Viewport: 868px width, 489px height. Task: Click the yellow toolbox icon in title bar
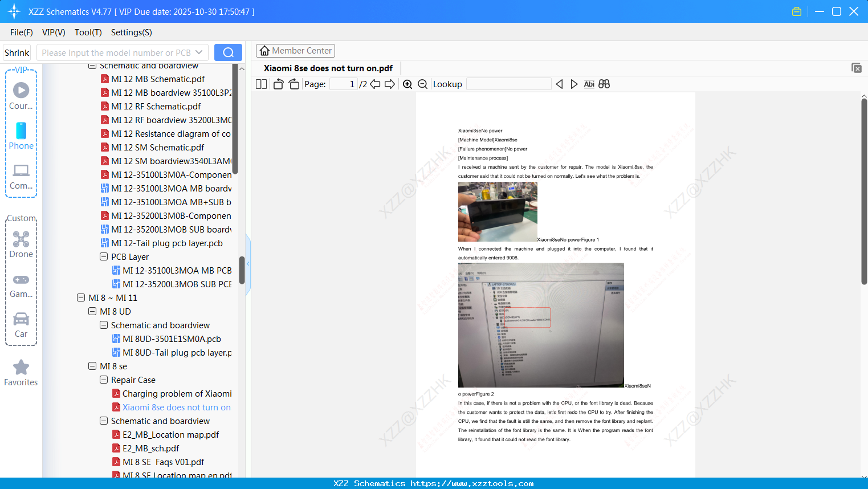click(x=797, y=11)
